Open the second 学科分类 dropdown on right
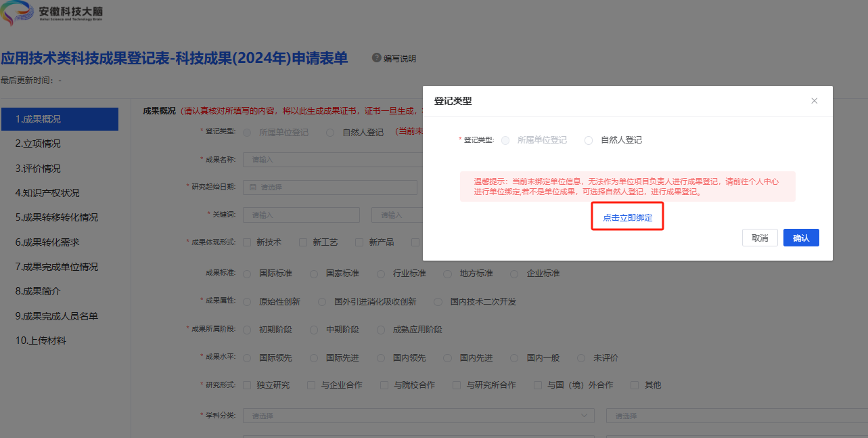This screenshot has width=868, height=438. (737, 415)
